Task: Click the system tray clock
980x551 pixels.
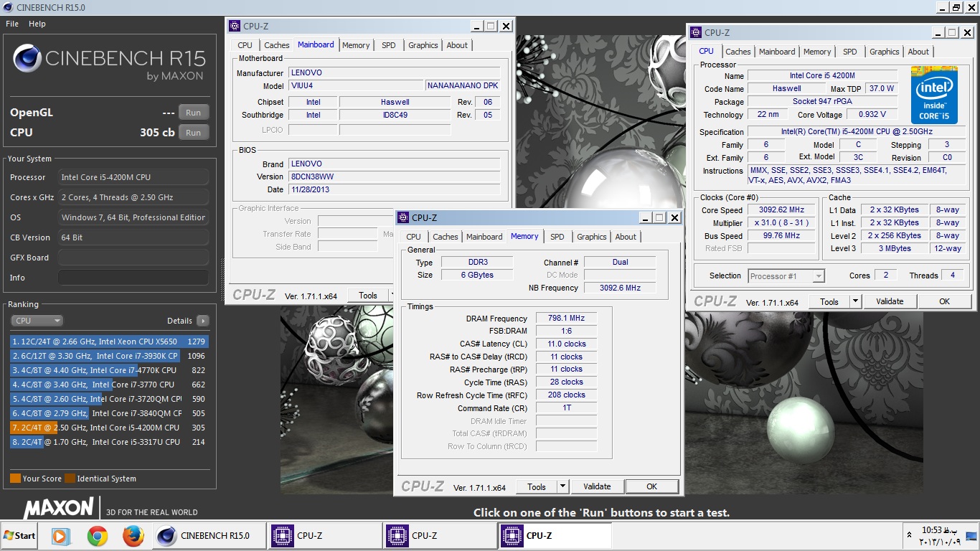Action: click(x=938, y=536)
